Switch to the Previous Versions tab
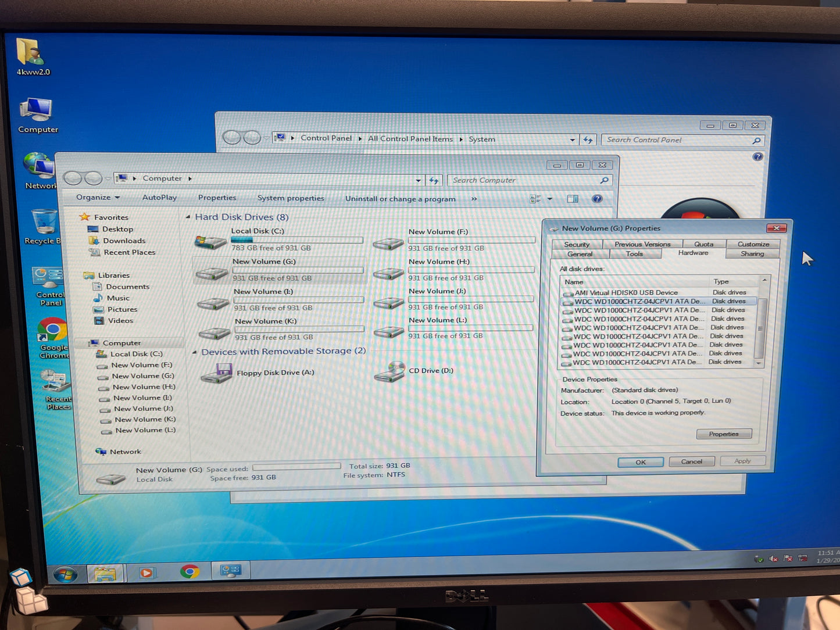Viewport: 840px width, 630px height. 642,244
